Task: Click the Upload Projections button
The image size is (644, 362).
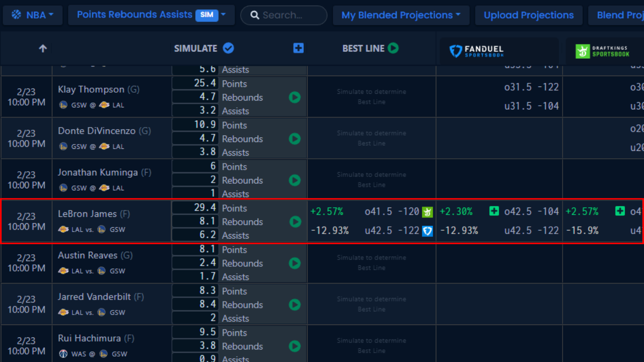Action: [528, 15]
